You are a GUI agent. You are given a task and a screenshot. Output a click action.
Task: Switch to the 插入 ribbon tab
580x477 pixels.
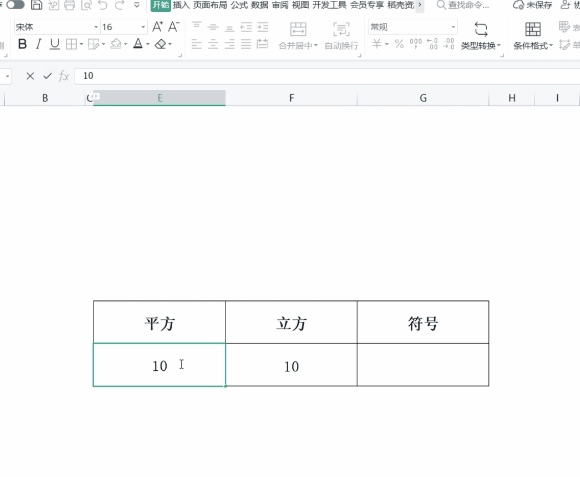tap(181, 5)
